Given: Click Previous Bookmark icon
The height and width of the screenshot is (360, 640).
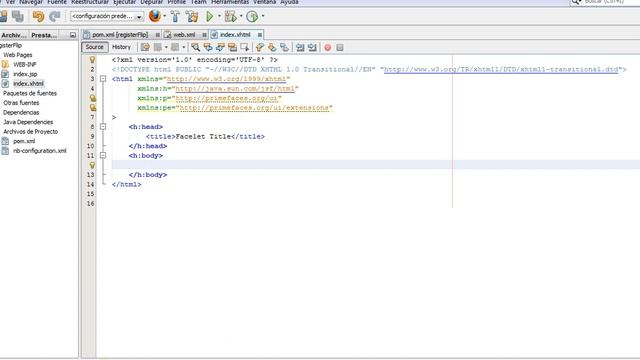Looking at the screenshot, I should (x=260, y=47).
